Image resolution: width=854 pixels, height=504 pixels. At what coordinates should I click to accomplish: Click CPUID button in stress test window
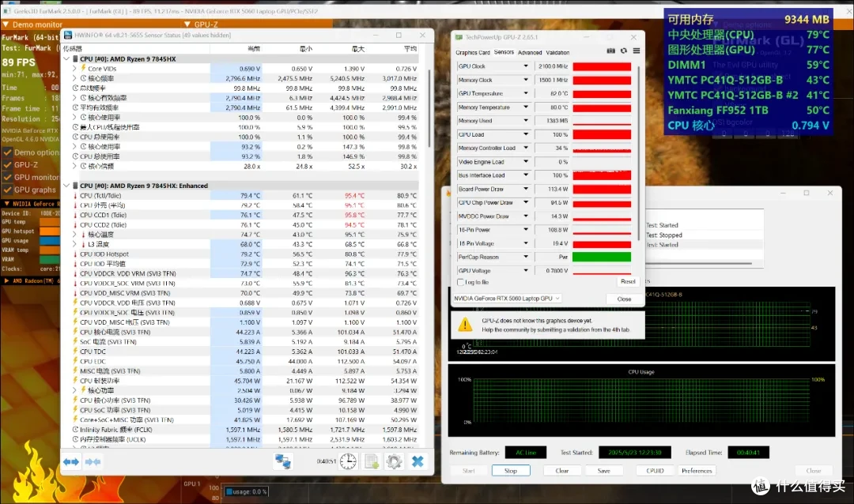[656, 471]
